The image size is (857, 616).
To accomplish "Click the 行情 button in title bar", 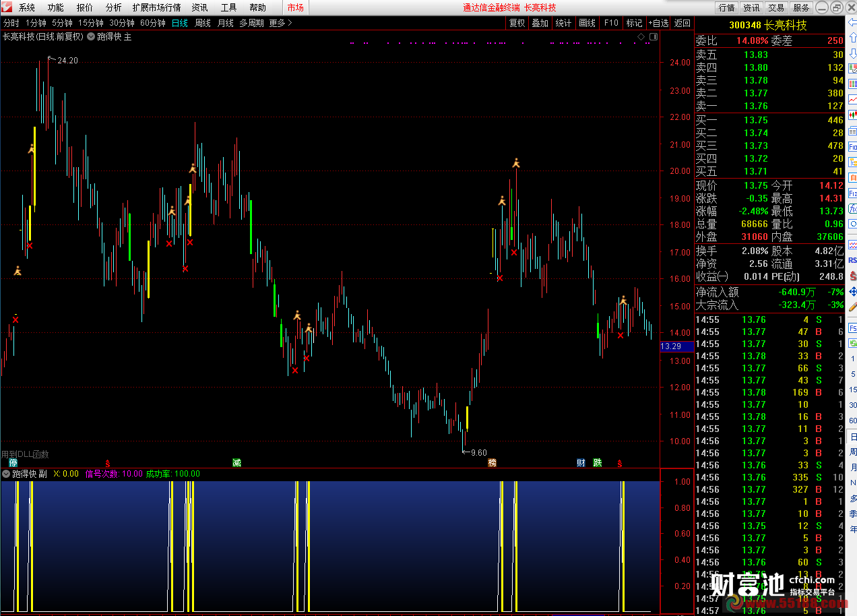I will [726, 7].
